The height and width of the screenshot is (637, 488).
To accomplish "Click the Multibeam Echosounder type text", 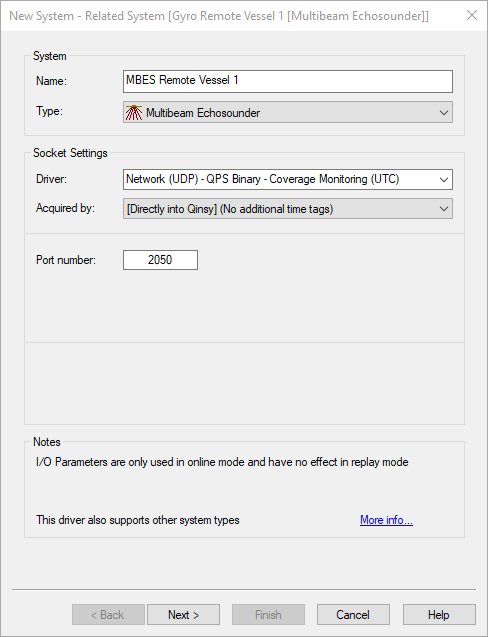I will [x=203, y=113].
